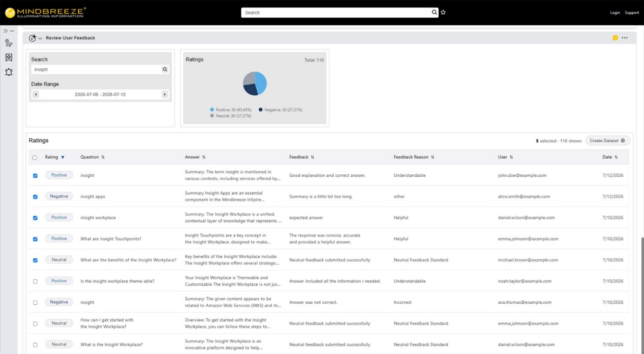
Task: Sort the table by User
Action: (511, 157)
